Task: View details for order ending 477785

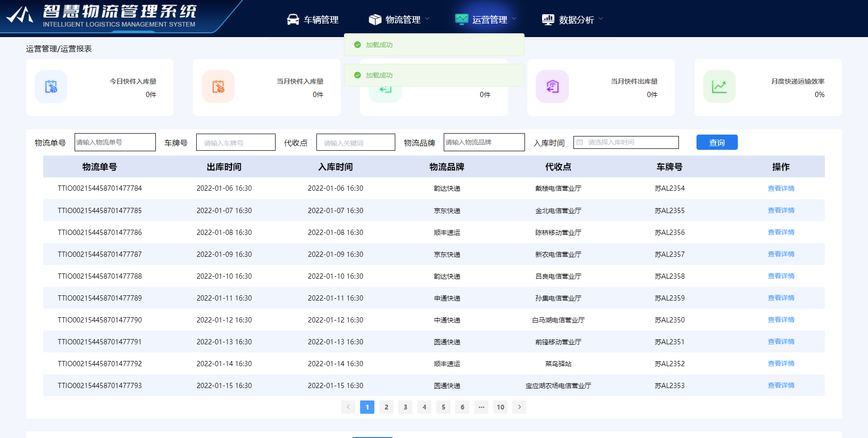Action: click(x=781, y=210)
